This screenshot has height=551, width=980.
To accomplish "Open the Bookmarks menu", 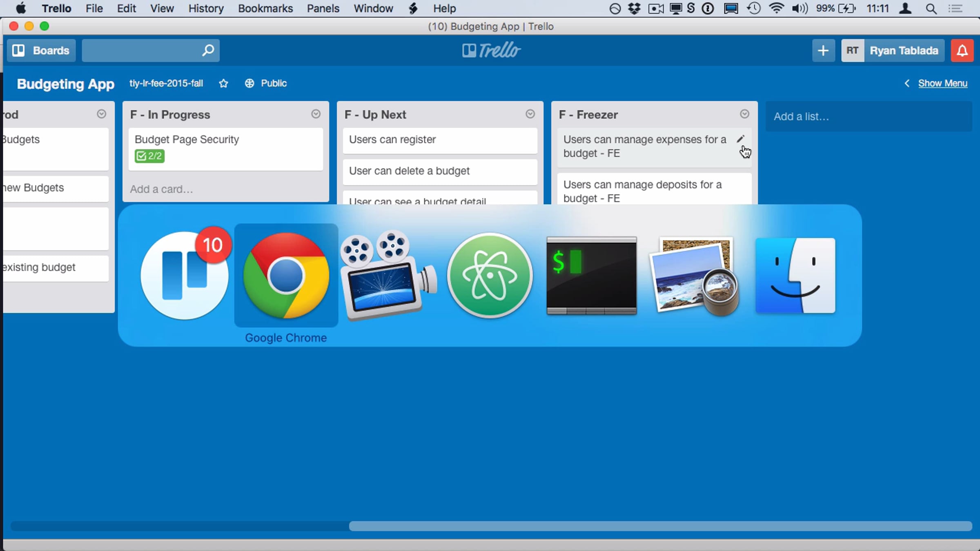I will point(265,8).
